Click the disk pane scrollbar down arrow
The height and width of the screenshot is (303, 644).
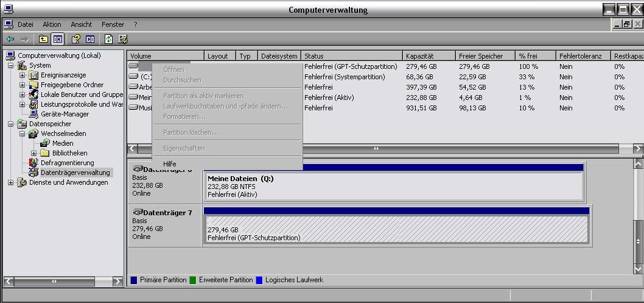(638, 269)
